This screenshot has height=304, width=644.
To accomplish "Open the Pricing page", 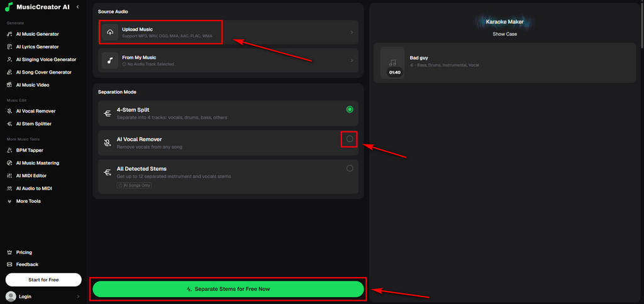I will [x=24, y=252].
